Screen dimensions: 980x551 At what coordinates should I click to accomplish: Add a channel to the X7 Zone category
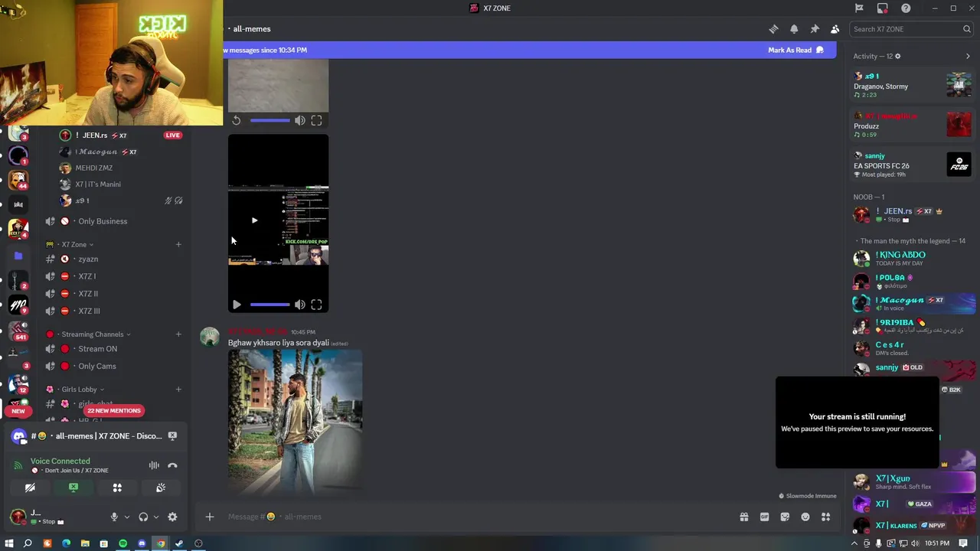coord(178,244)
